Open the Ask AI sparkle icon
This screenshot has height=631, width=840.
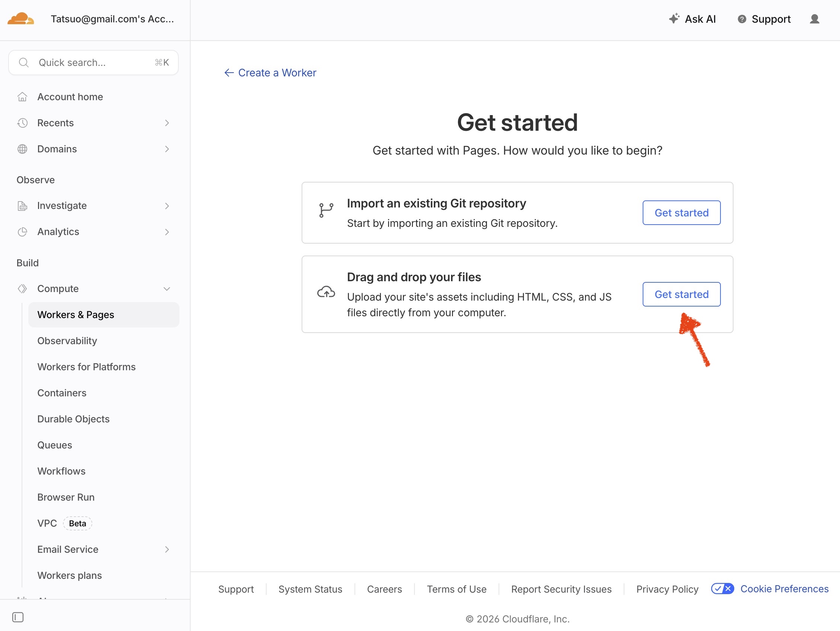tap(674, 19)
